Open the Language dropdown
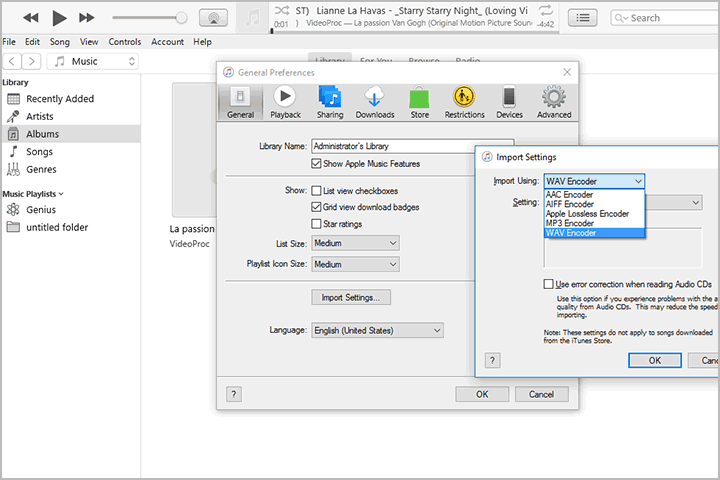720x480 pixels. click(377, 330)
